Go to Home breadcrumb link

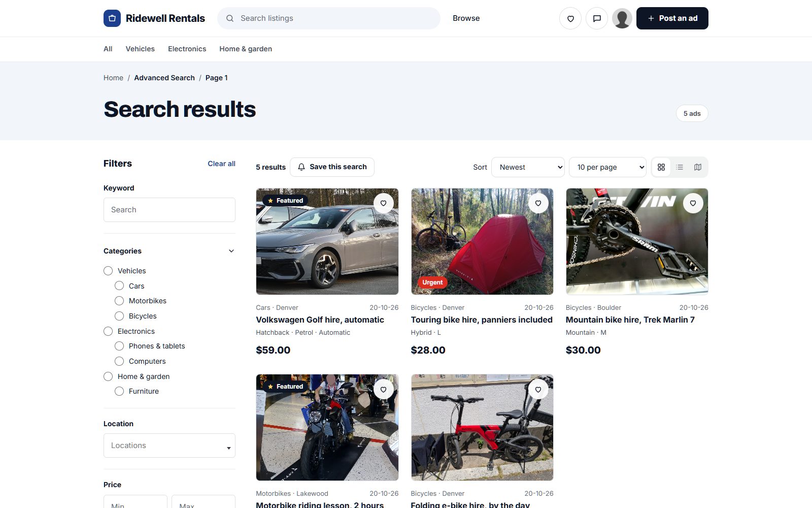(x=113, y=78)
